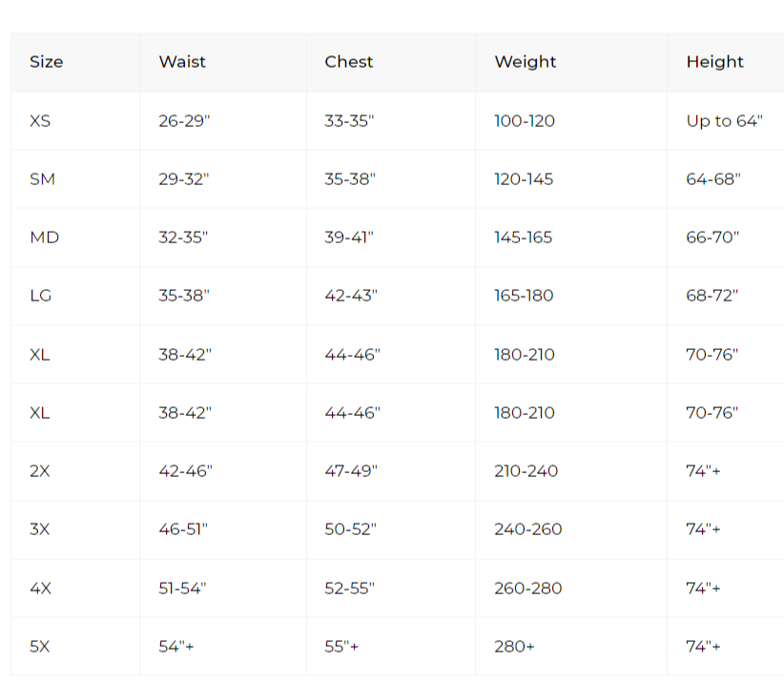Select the SM size row label

point(42,179)
